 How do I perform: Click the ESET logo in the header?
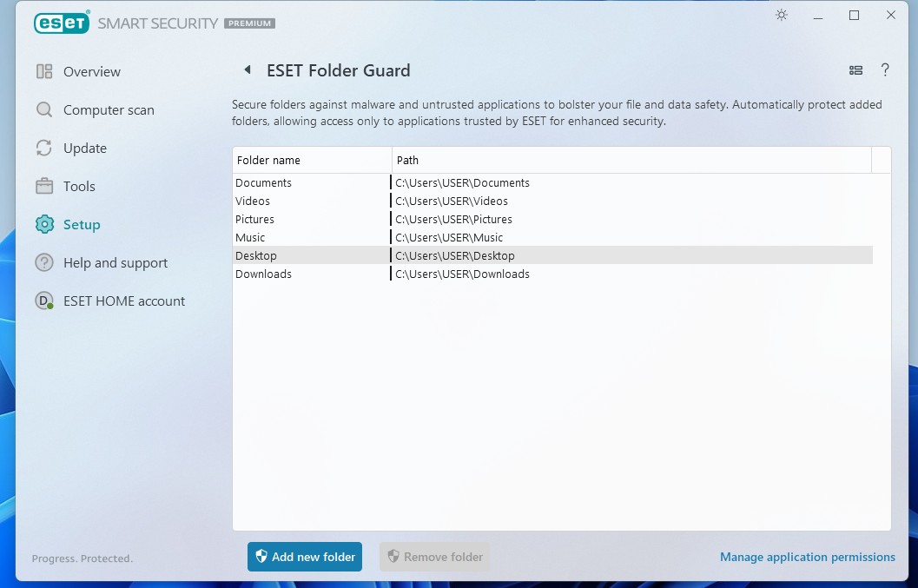click(61, 23)
